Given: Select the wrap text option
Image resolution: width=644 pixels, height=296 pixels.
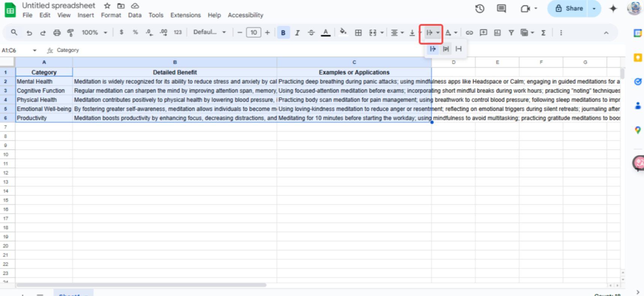Looking at the screenshot, I should [x=445, y=49].
